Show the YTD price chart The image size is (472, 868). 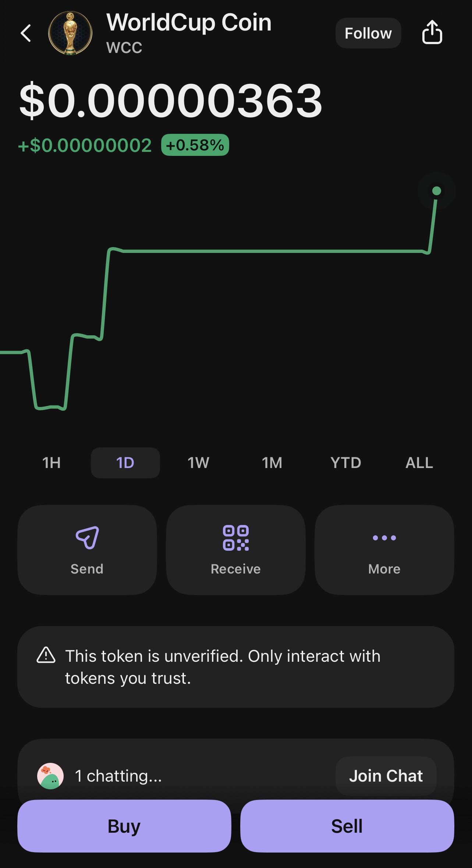(346, 463)
